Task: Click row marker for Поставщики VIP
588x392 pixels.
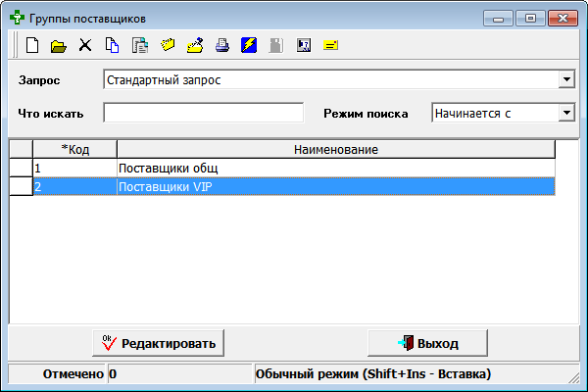Action: click(21, 186)
